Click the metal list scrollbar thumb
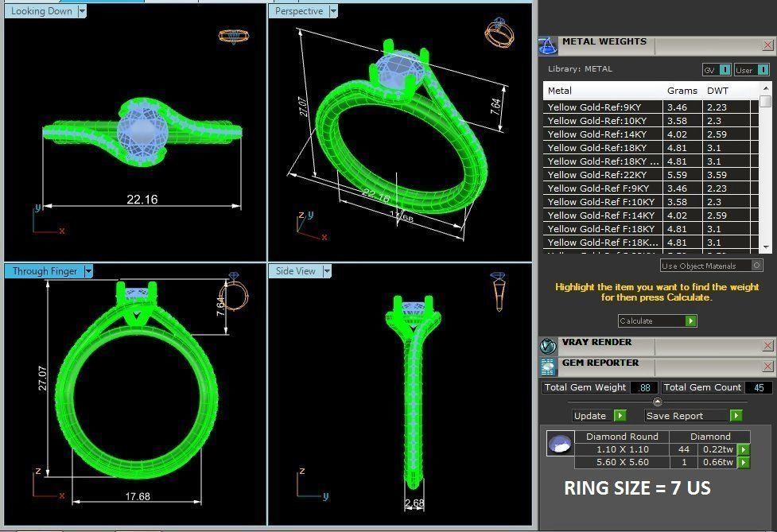The image size is (777, 532). (766, 102)
